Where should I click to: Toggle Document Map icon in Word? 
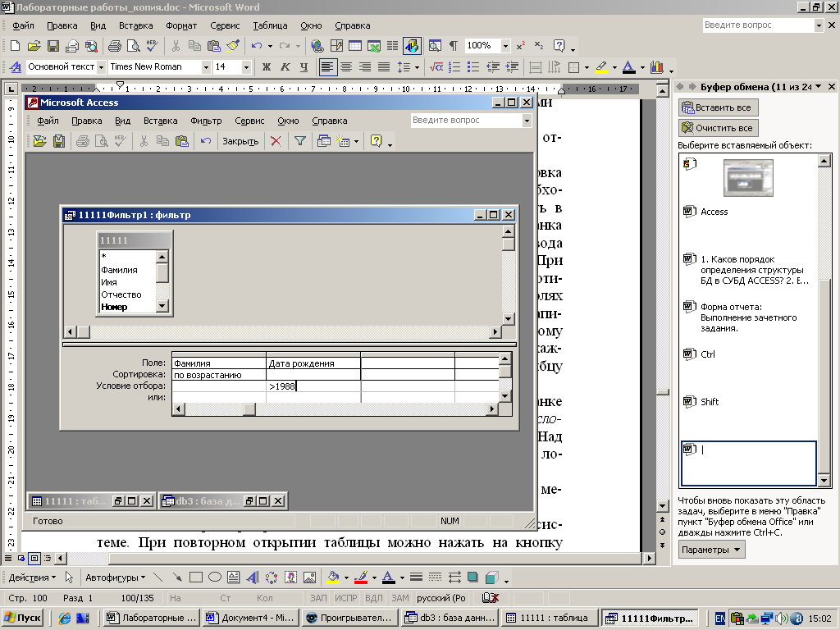click(x=435, y=46)
